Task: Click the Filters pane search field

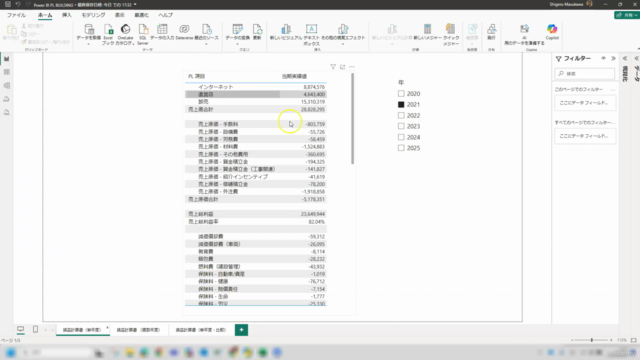Action: pos(585,73)
